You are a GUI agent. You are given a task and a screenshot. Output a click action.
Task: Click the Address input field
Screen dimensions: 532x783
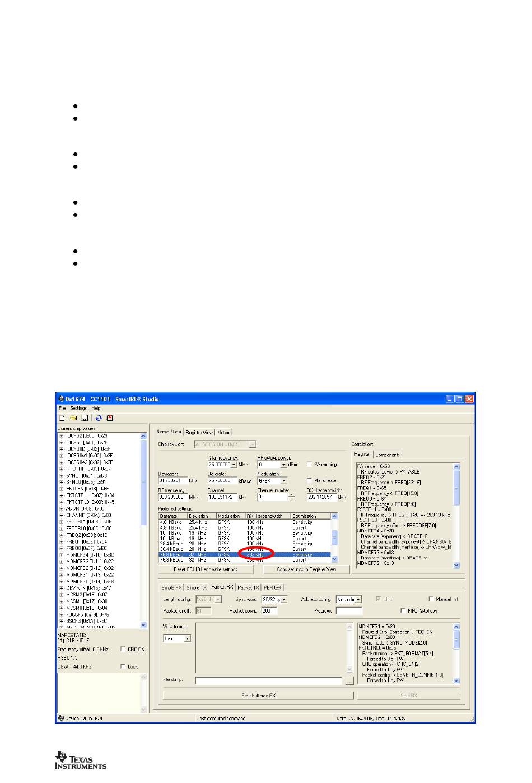(x=349, y=611)
